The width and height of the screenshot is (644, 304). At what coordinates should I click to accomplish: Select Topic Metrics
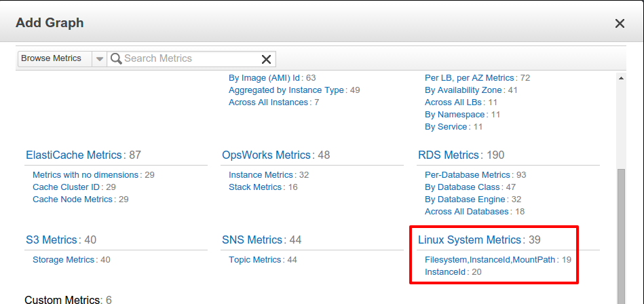pyautogui.click(x=254, y=260)
